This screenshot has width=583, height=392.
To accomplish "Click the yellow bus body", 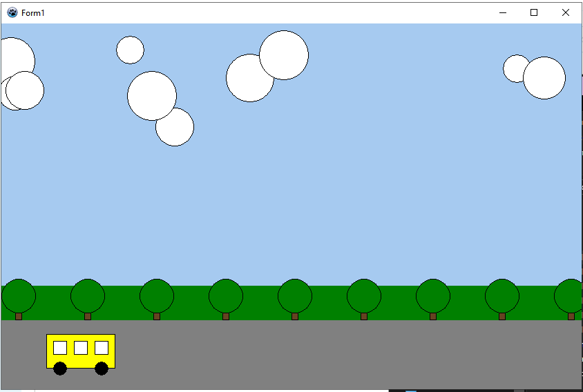I will pos(81,351).
